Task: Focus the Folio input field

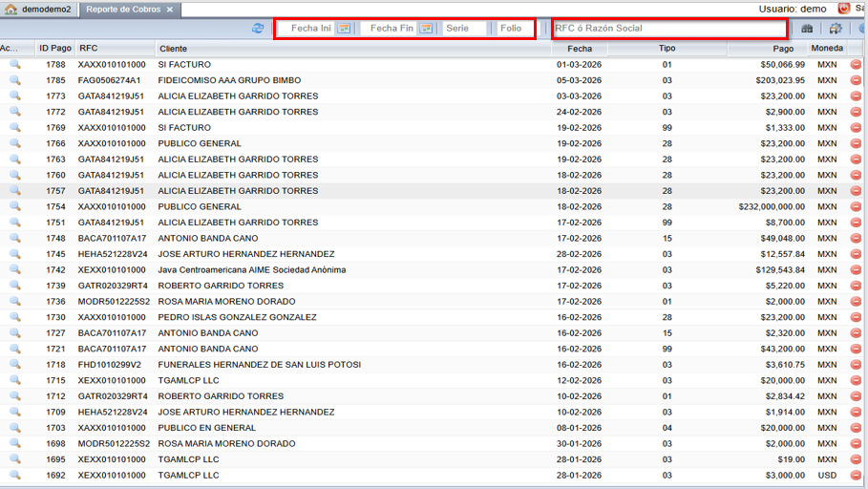Action: coord(514,29)
